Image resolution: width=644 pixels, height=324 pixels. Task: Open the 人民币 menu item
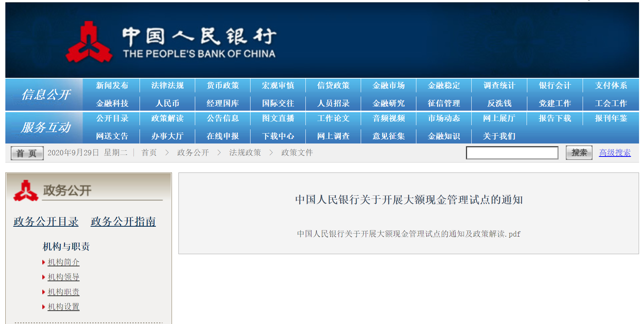point(167,103)
